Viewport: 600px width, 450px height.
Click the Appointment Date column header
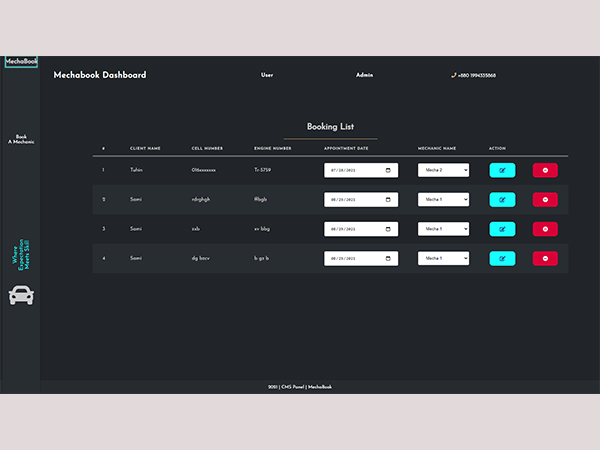346,148
